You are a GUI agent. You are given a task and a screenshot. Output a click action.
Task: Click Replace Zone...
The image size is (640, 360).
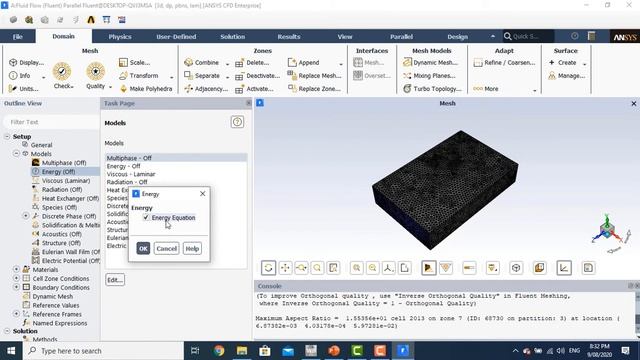[x=314, y=89]
